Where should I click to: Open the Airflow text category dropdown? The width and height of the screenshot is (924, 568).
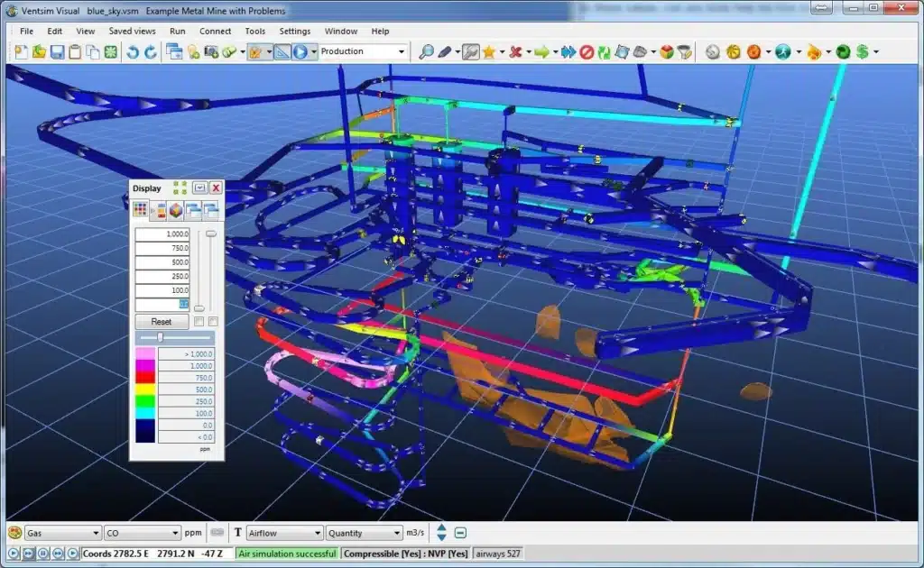coord(316,534)
